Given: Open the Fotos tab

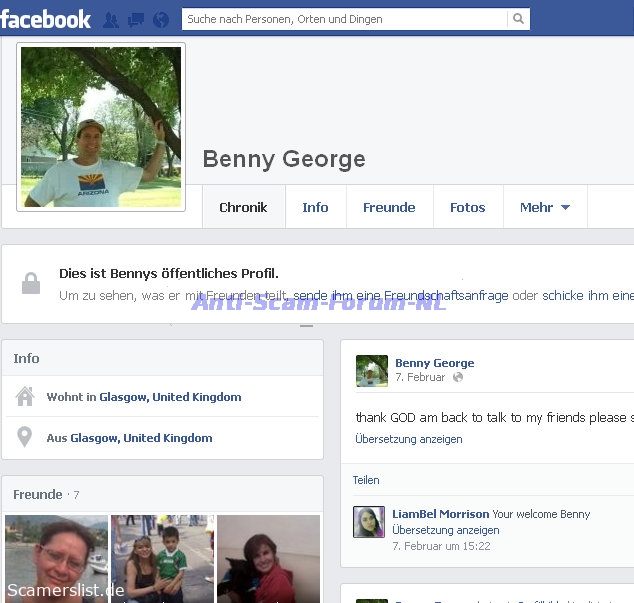Looking at the screenshot, I should click(467, 207).
